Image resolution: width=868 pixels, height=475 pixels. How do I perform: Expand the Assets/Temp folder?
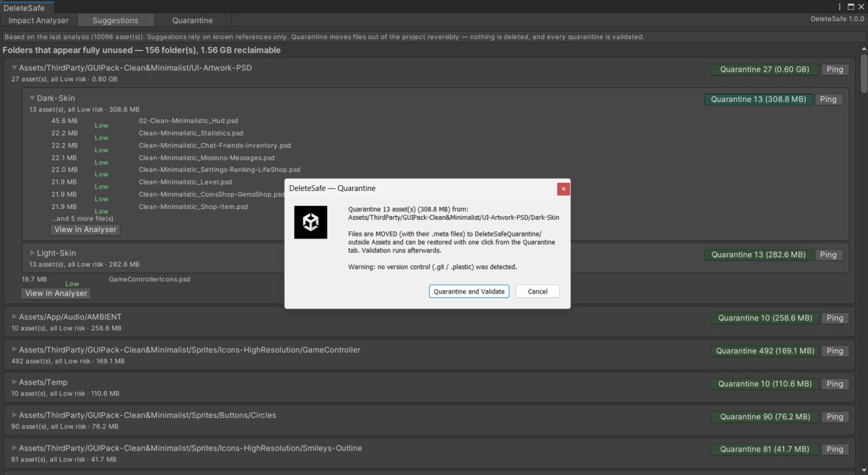[14, 382]
